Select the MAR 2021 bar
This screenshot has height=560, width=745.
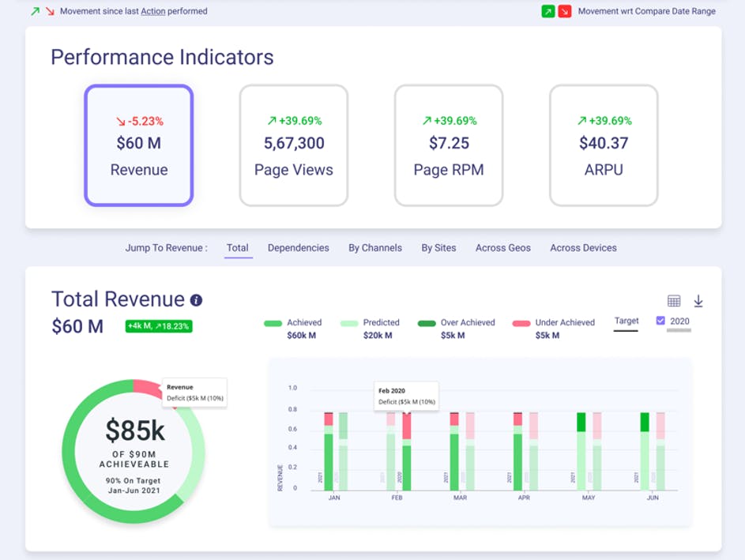[x=454, y=451]
